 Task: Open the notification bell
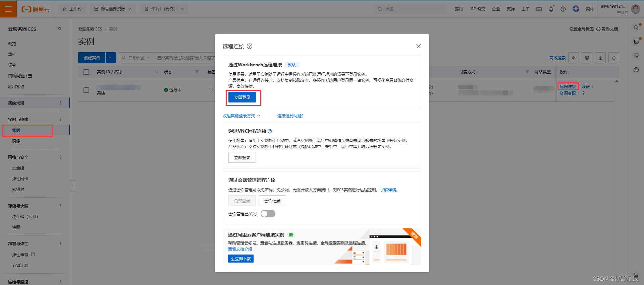coord(551,9)
